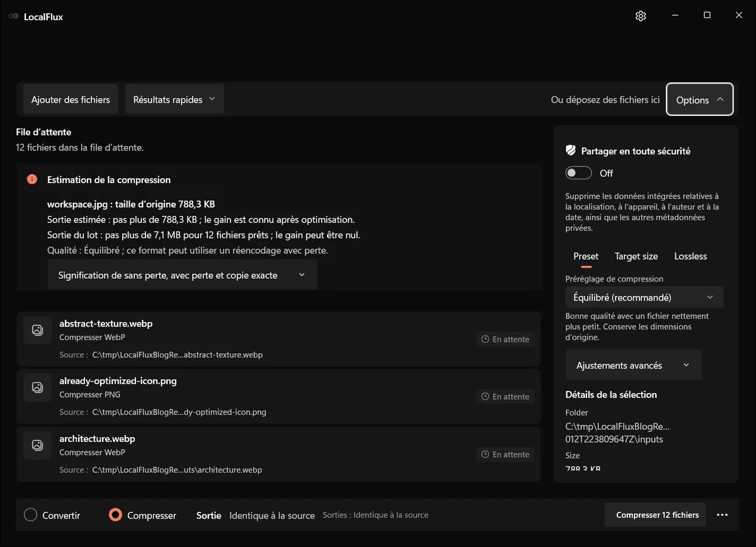Switch to the Lossless tab

coord(690,257)
